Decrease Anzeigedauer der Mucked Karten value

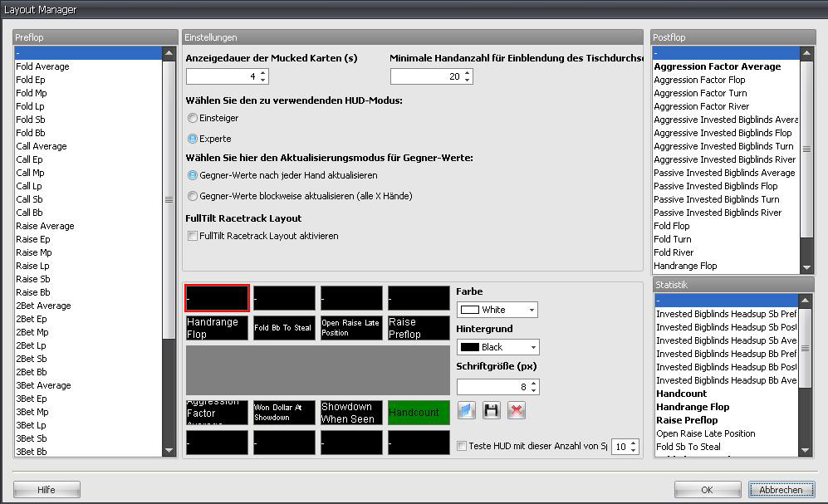click(x=263, y=81)
